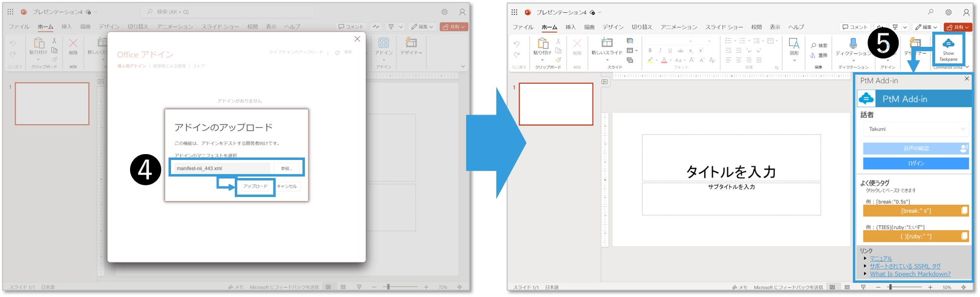Image resolution: width=980 pixels, height=297 pixels.
Task: Click the 置換 replace icon
Action: (x=813, y=56)
